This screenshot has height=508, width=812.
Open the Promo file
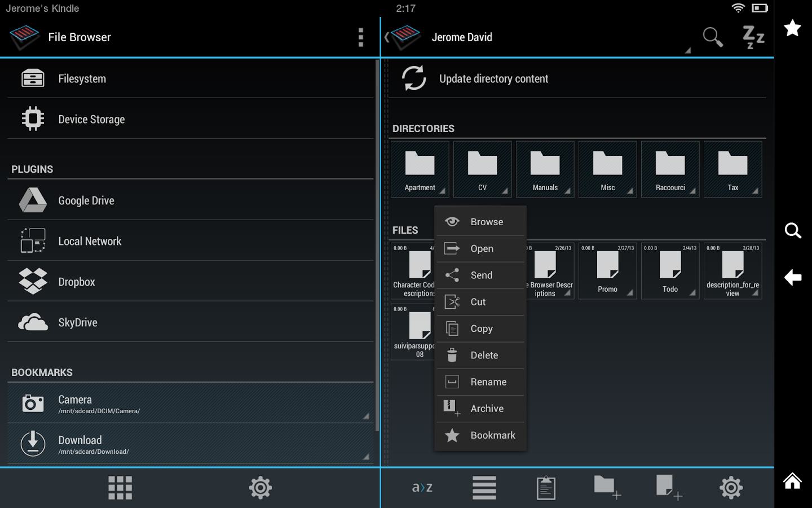click(x=608, y=271)
